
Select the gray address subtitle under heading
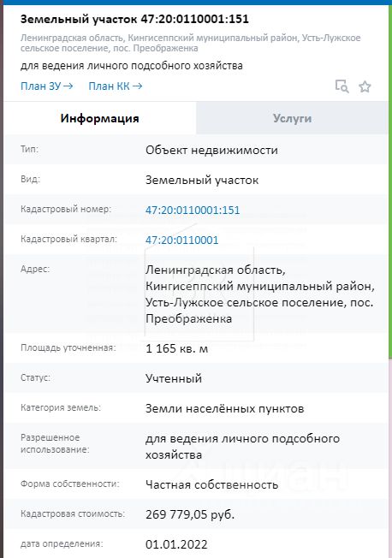[191, 43]
